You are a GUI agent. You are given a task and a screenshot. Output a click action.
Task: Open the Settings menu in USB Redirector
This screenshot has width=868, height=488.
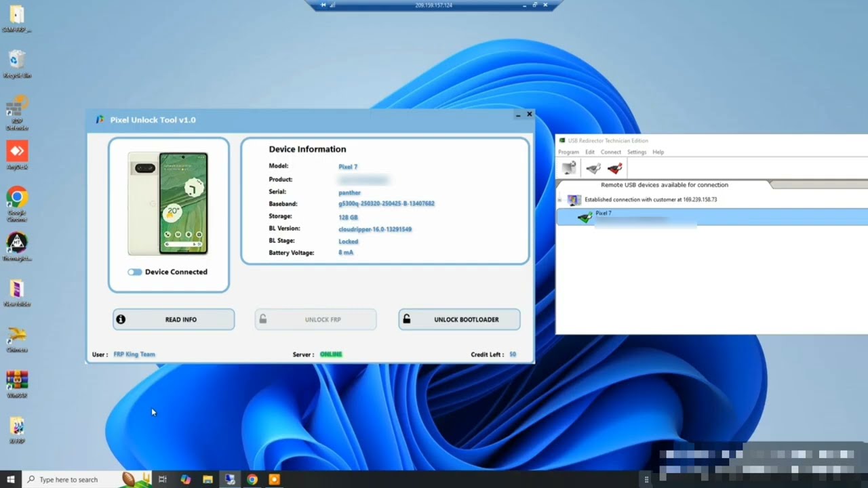tap(637, 152)
